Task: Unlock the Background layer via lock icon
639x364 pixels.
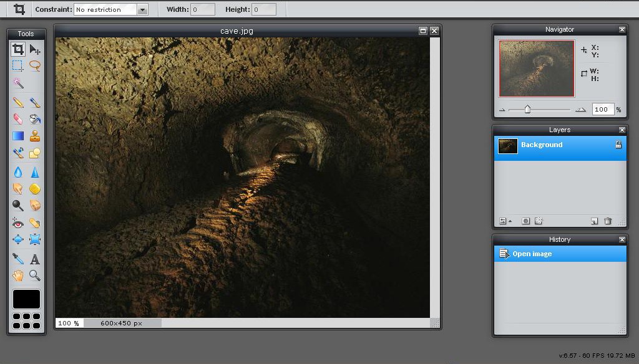Action: click(618, 145)
